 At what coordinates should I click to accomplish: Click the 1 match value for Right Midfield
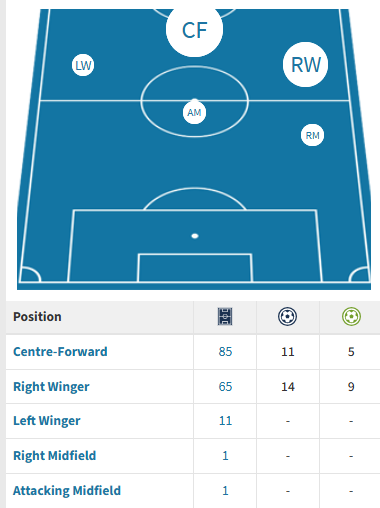tap(225, 456)
